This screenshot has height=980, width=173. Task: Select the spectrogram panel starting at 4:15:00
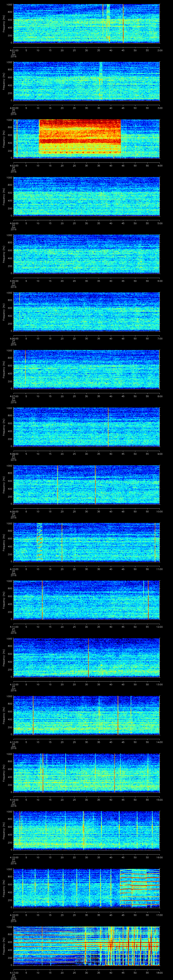click(x=86, y=831)
